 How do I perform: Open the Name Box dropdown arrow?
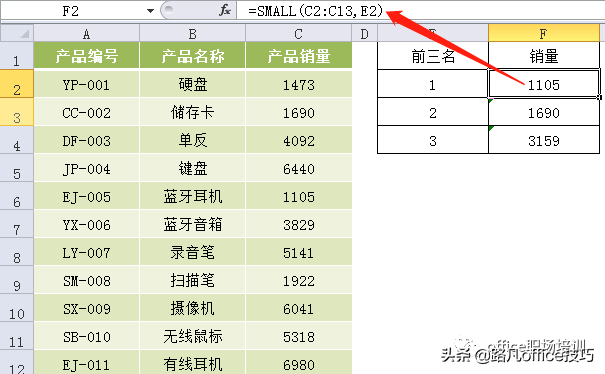click(x=150, y=11)
